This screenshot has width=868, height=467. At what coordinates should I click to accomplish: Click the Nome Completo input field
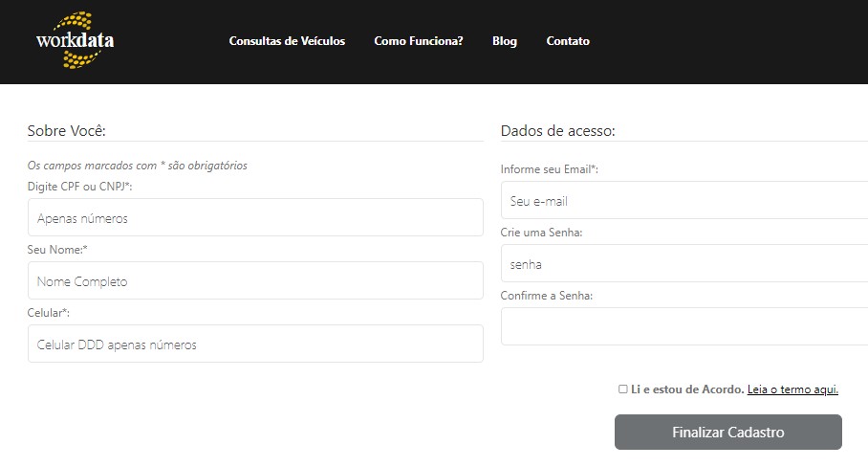255,280
